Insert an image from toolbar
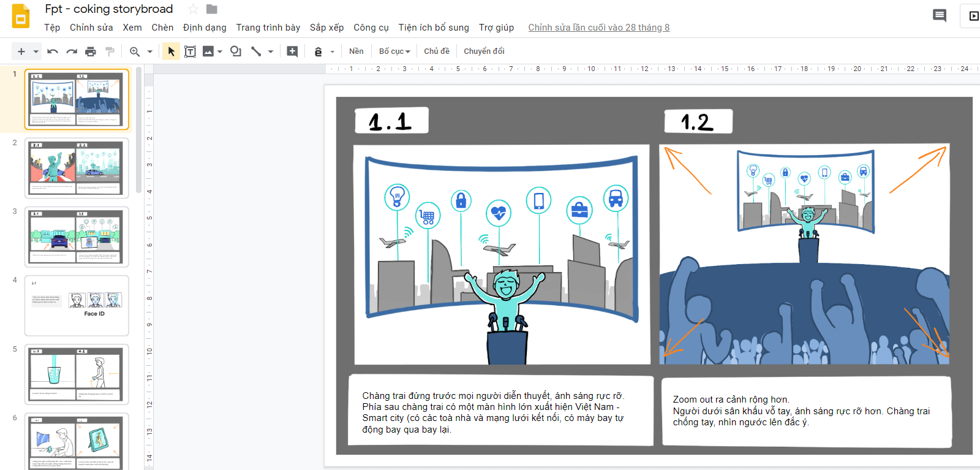The height and width of the screenshot is (470, 980). click(208, 51)
